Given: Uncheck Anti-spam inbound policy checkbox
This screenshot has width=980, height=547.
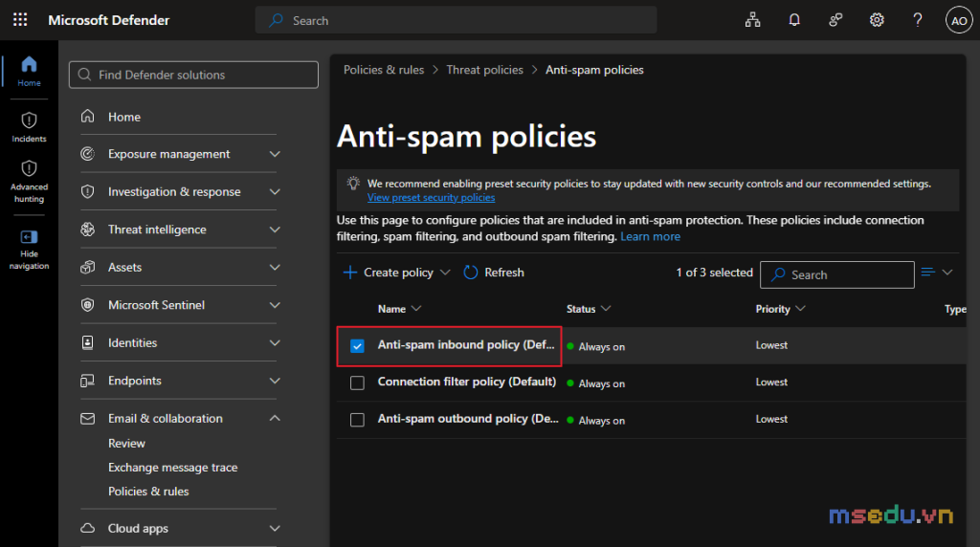Looking at the screenshot, I should pos(357,346).
